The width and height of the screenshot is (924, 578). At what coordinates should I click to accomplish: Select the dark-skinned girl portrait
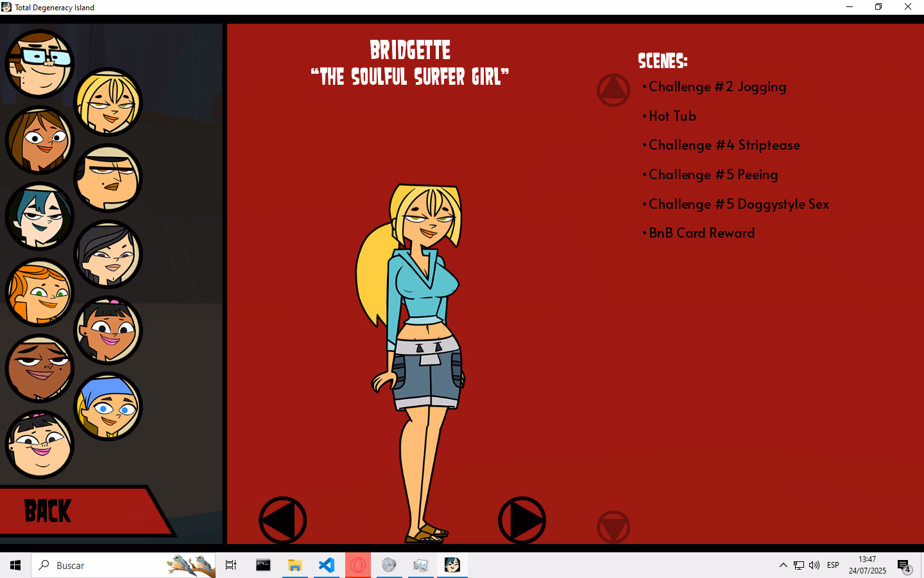(x=40, y=369)
